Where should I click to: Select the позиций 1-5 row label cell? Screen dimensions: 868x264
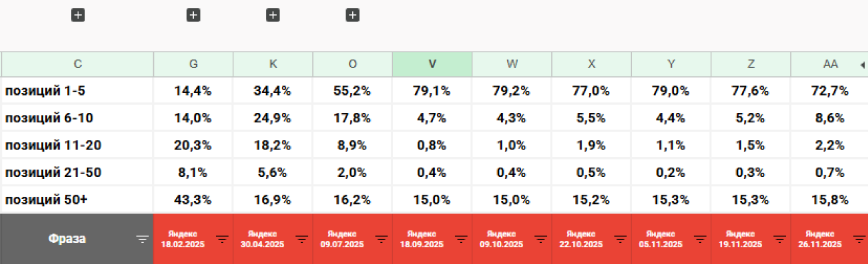(x=78, y=91)
